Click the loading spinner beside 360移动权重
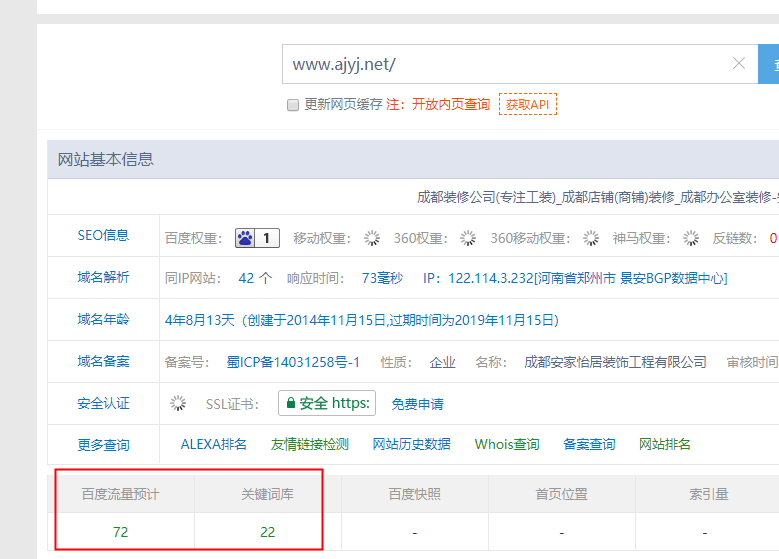This screenshot has height=559, width=779. [x=591, y=238]
